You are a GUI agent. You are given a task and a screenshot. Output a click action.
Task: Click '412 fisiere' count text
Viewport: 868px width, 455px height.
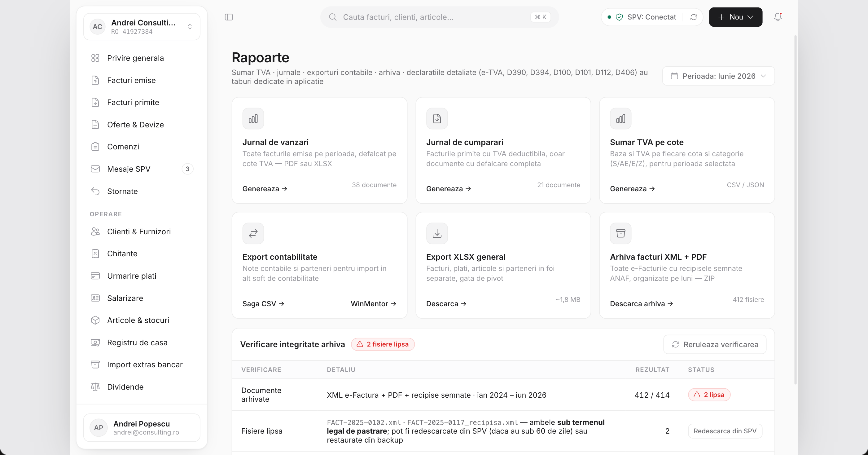748,300
